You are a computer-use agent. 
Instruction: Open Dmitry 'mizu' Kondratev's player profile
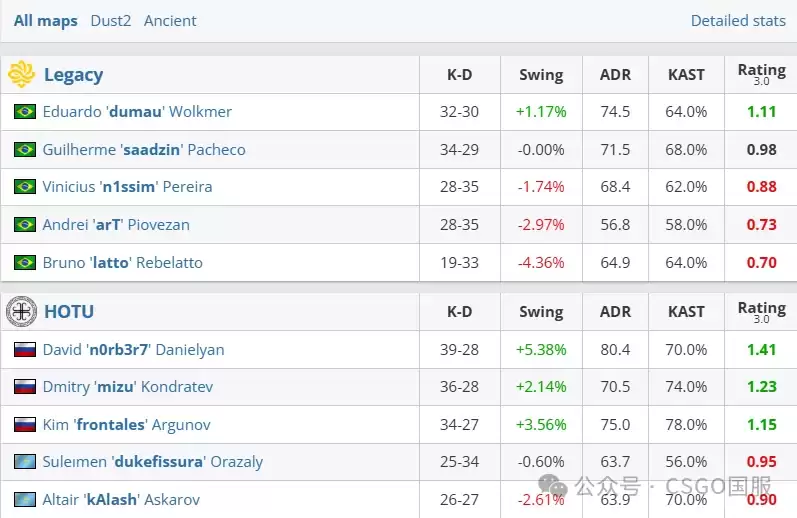click(x=128, y=387)
